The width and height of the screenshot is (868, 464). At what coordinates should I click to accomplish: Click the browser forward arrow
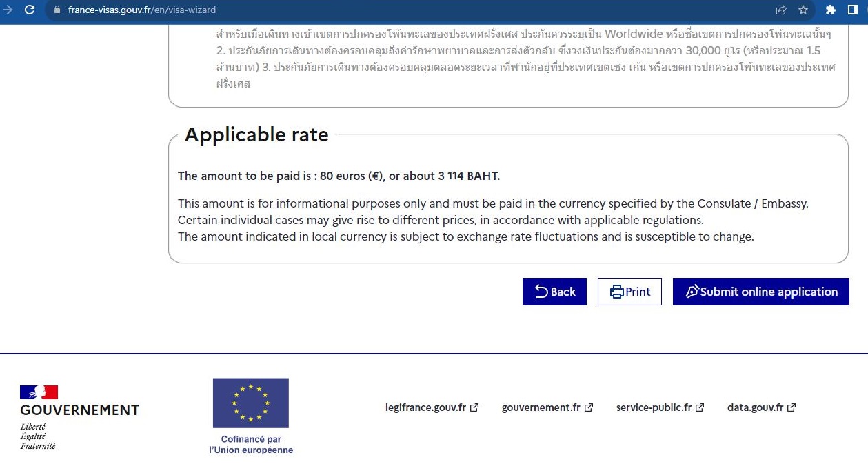8,10
